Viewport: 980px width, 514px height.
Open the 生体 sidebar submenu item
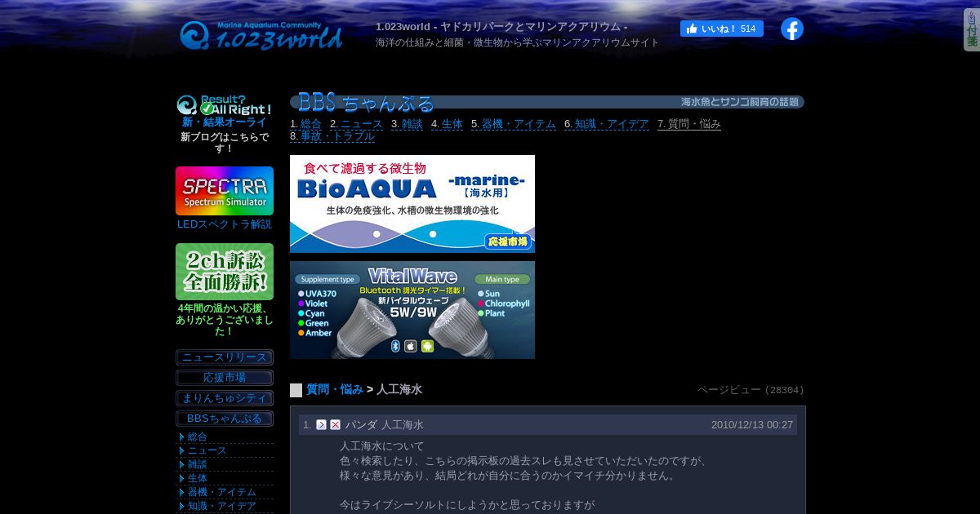(x=198, y=478)
